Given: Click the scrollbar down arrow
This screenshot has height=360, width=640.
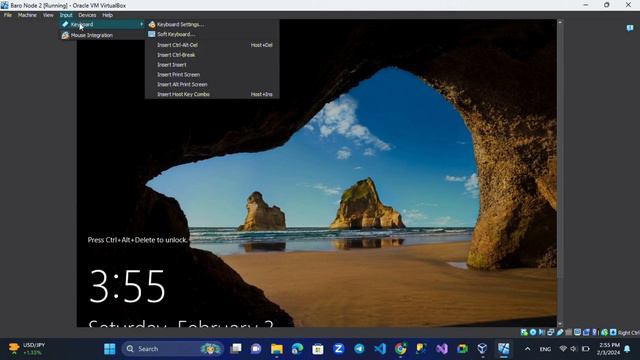Looking at the screenshot, I should click(x=560, y=324).
